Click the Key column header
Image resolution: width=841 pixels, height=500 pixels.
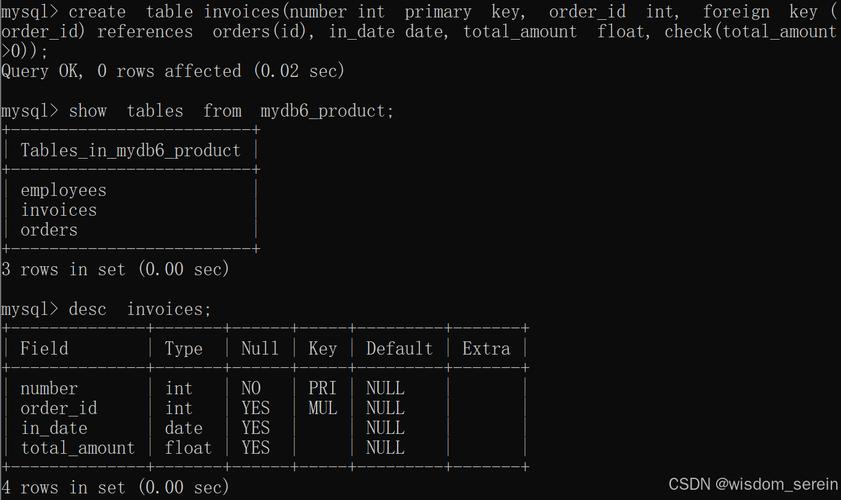click(322, 349)
